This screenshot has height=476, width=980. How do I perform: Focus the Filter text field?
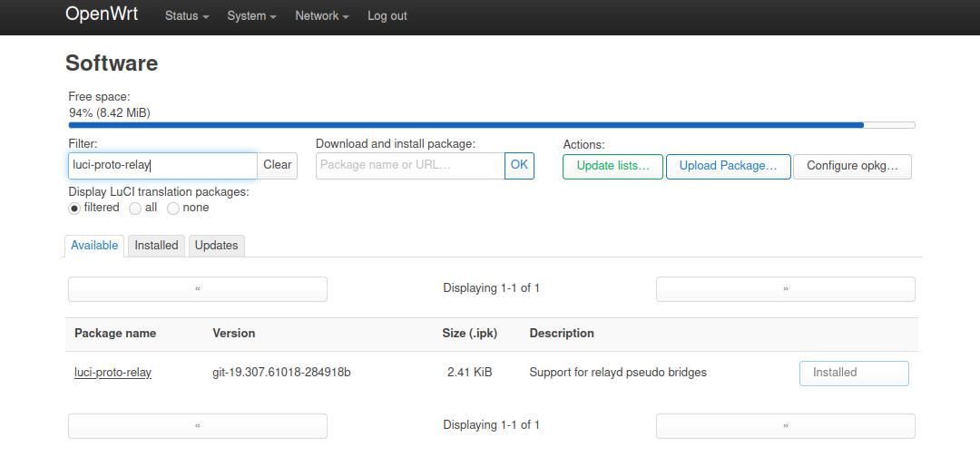tap(162, 165)
